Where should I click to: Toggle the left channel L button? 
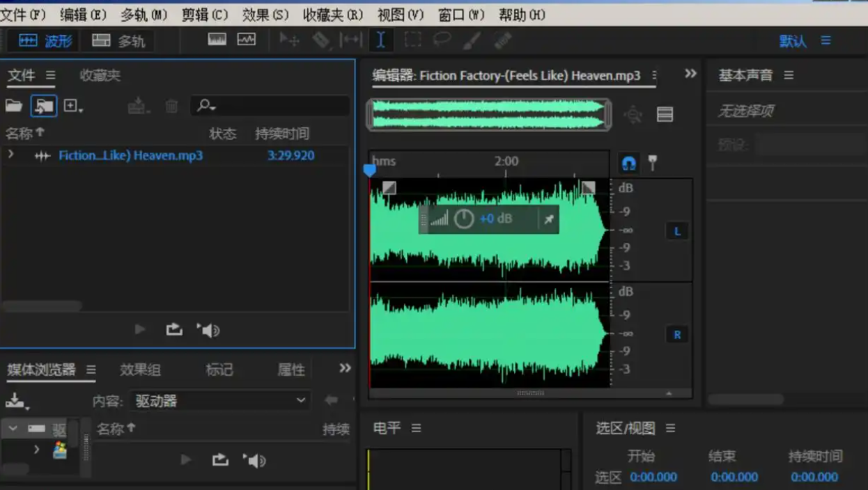click(x=677, y=232)
